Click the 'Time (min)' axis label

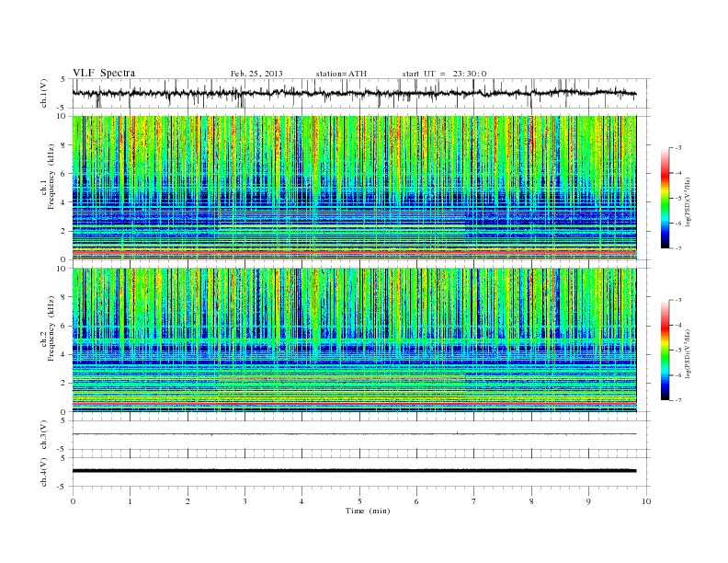click(368, 511)
